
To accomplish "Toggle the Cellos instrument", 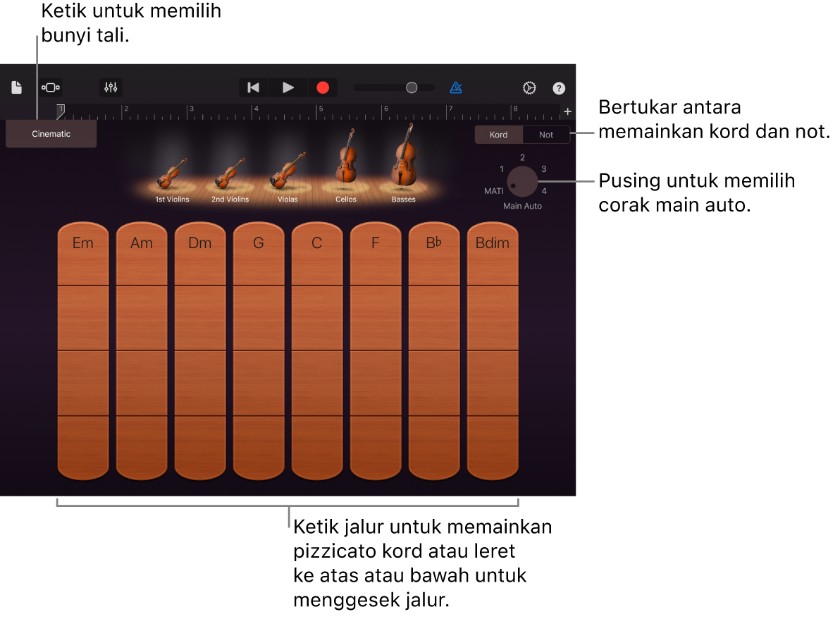I will (x=345, y=166).
